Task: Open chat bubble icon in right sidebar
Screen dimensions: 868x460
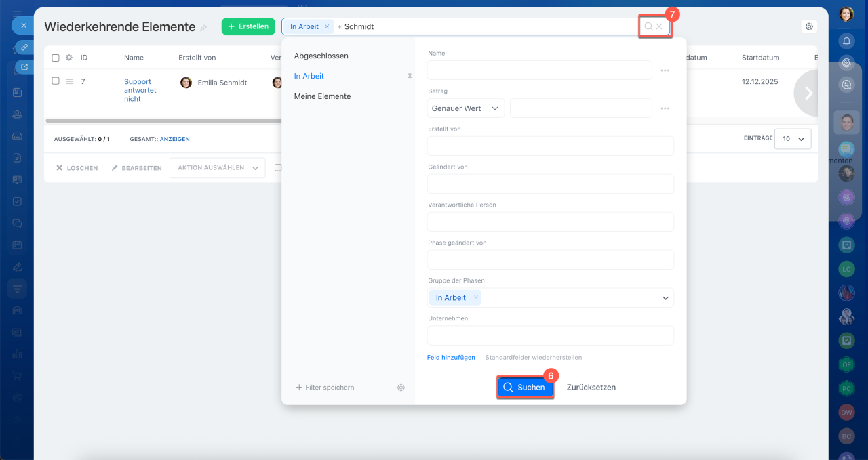Action: 846,85
